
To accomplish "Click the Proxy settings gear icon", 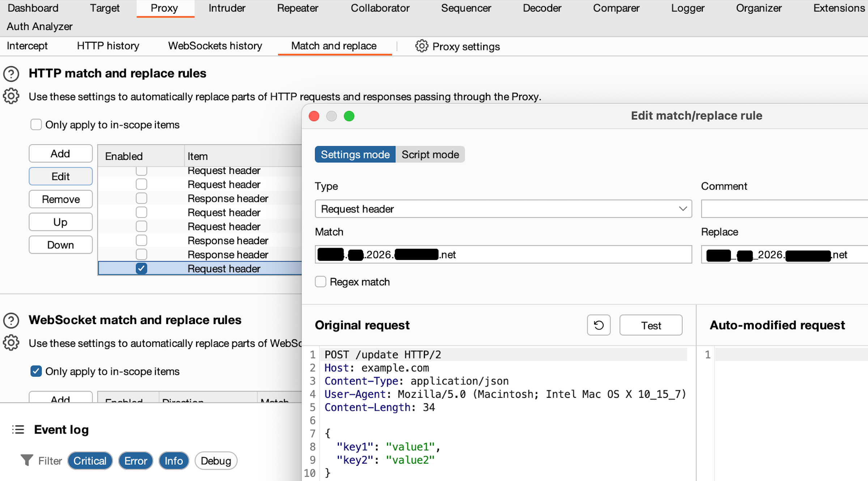I will [x=421, y=46].
